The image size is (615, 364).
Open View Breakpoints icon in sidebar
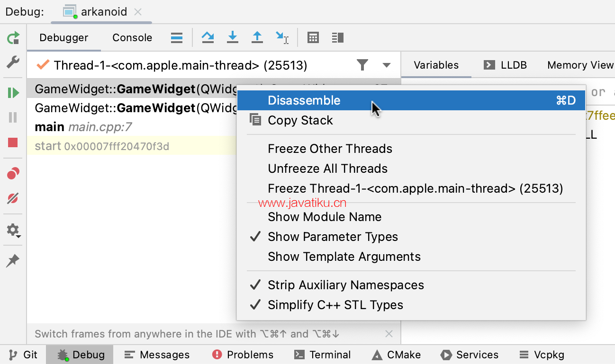13,174
